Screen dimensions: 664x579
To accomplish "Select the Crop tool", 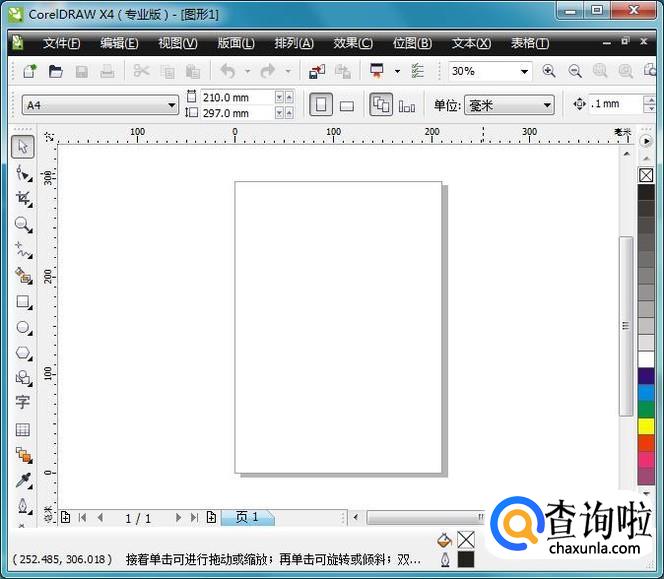I will (23, 198).
